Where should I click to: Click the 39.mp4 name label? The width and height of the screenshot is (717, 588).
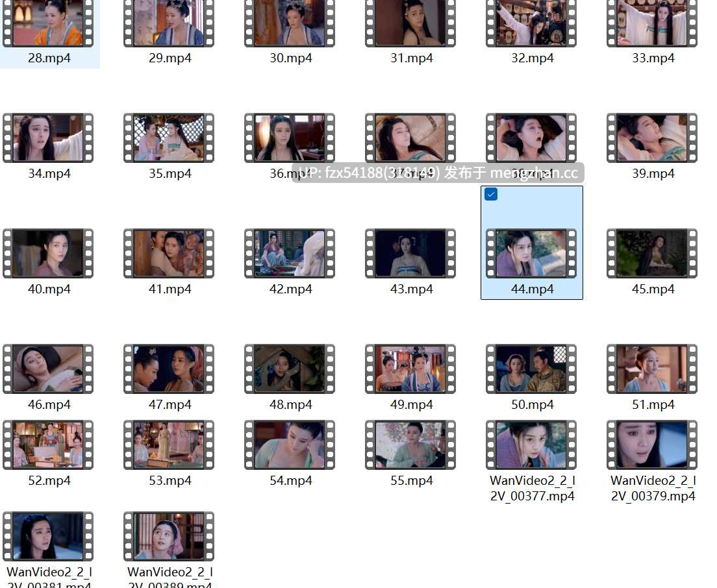point(653,174)
